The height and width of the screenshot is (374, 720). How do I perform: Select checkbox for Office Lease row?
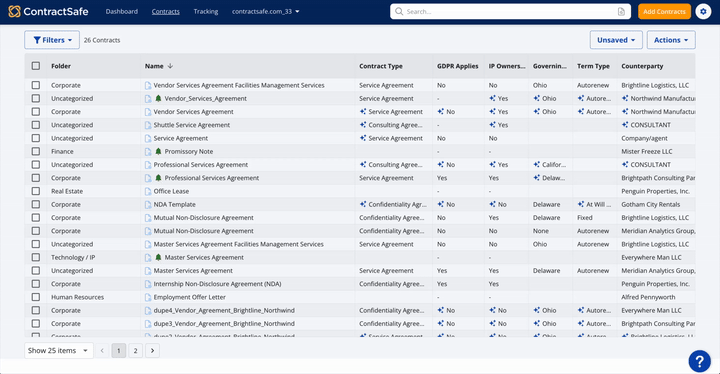(x=36, y=191)
